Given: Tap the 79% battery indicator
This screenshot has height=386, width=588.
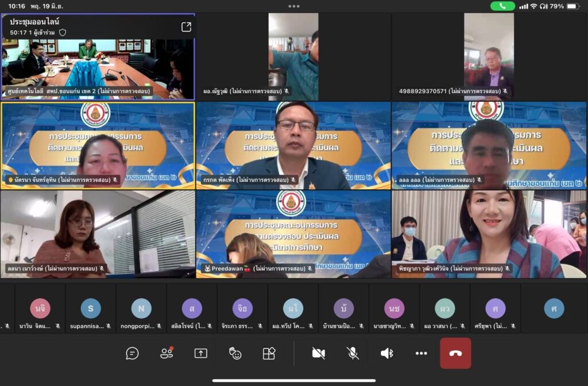Looking at the screenshot, I should pos(564,6).
